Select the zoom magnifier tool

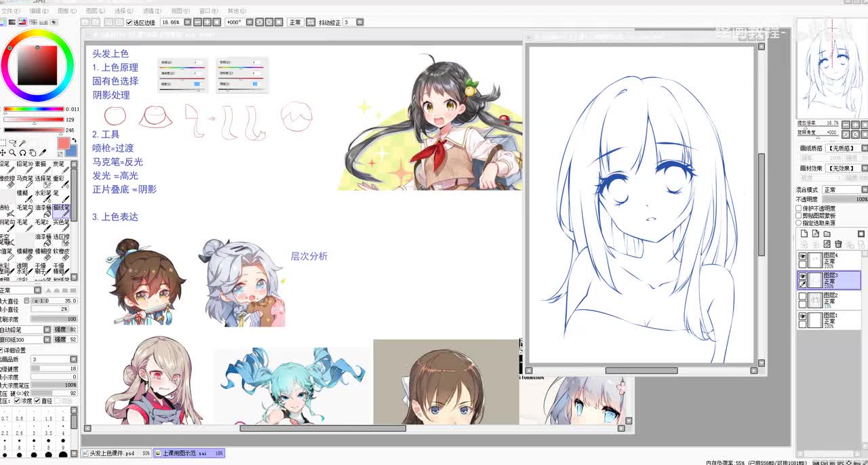click(x=13, y=153)
